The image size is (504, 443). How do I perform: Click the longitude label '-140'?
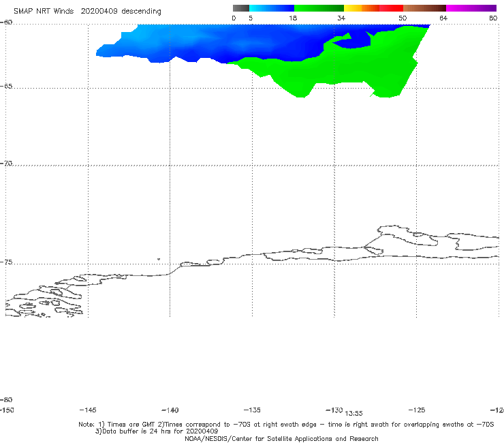[x=170, y=410]
